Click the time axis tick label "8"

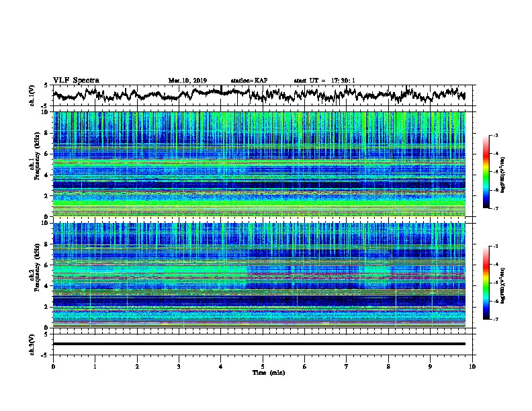click(388, 367)
